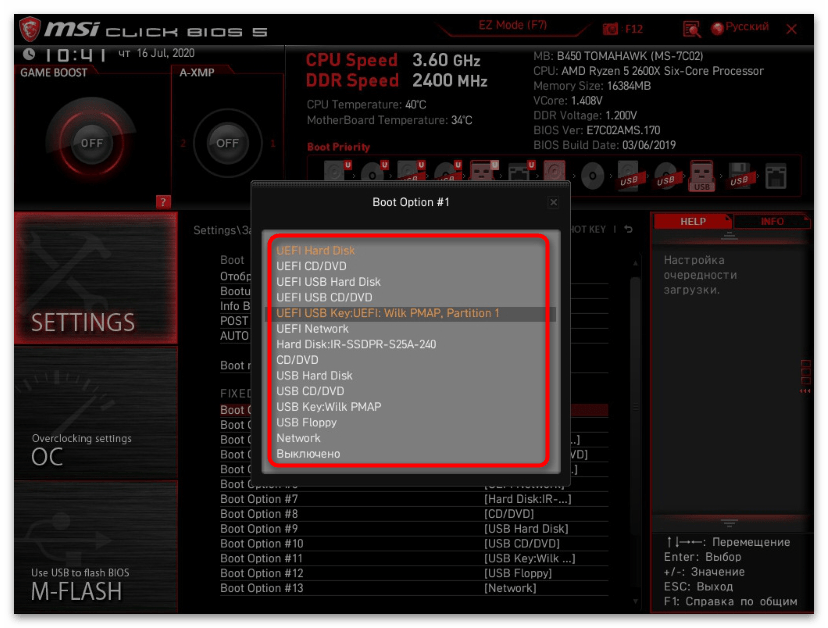Click the red question mark help icon

pos(164,202)
